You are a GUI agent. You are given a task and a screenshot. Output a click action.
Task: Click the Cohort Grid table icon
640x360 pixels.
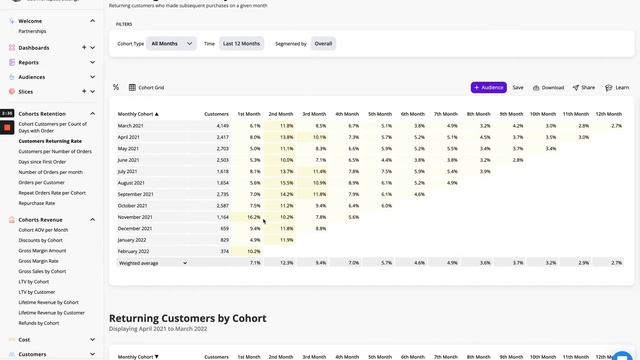132,87
